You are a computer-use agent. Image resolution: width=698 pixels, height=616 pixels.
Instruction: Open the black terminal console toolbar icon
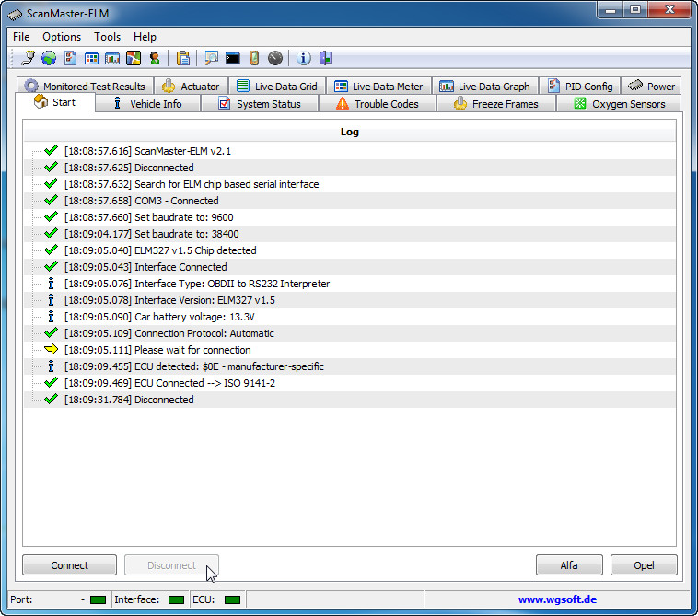pyautogui.click(x=233, y=58)
